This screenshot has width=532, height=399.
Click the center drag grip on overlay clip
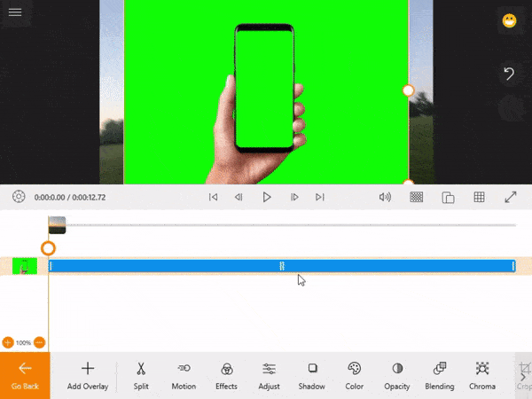pos(282,266)
